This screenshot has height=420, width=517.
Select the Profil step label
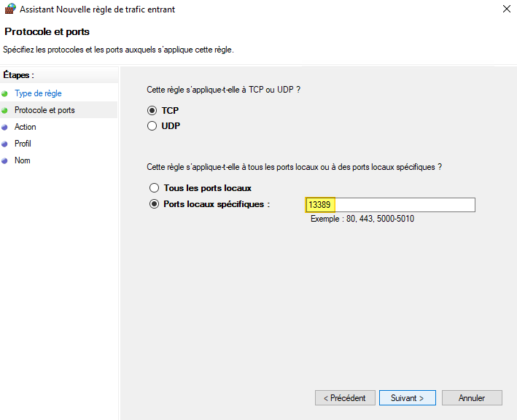point(23,144)
